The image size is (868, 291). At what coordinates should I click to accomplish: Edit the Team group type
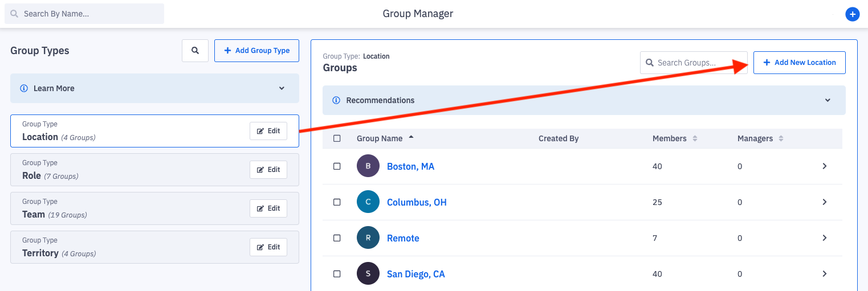(268, 208)
